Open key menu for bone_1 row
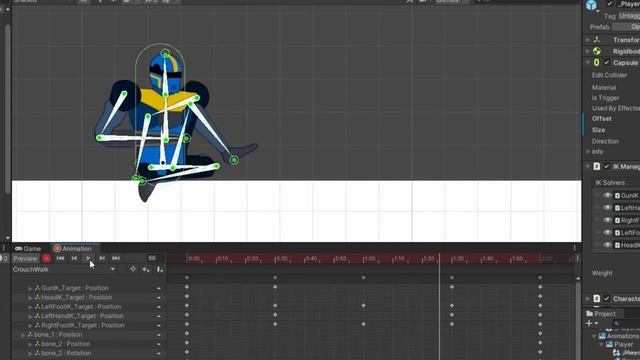 [x=159, y=335]
